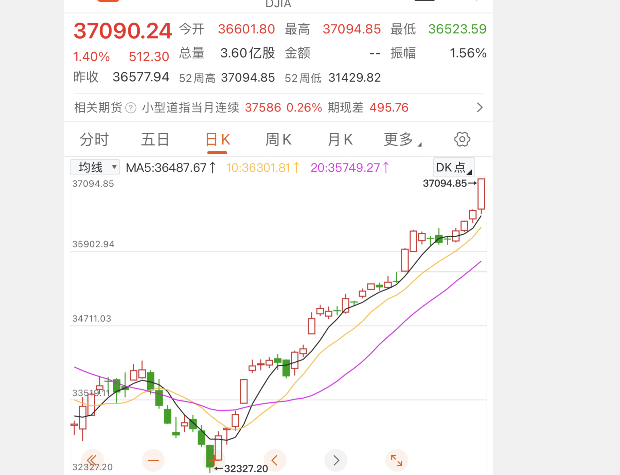Open related futures details via right chevron
The height and width of the screenshot is (475, 620).
click(480, 108)
